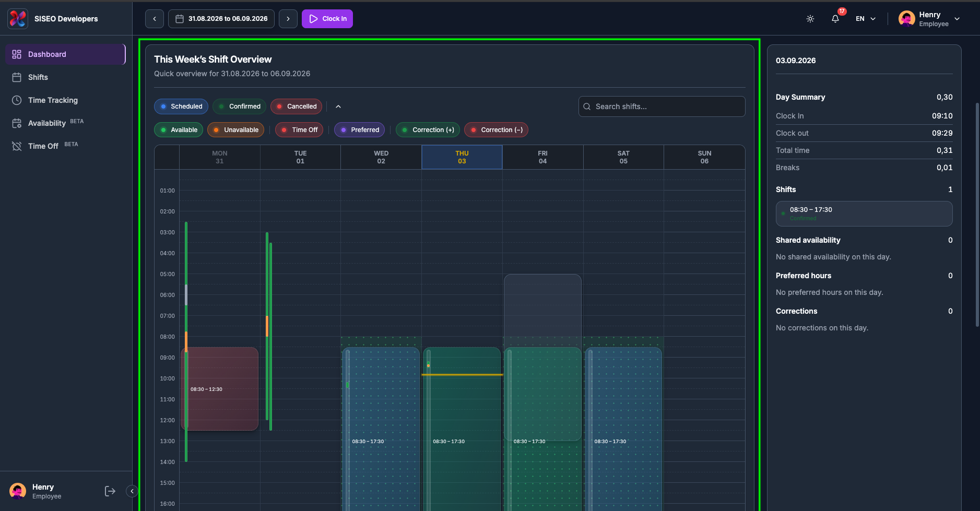The image size is (980, 511).
Task: Open Availability BETA in the sidebar
Action: (x=66, y=123)
